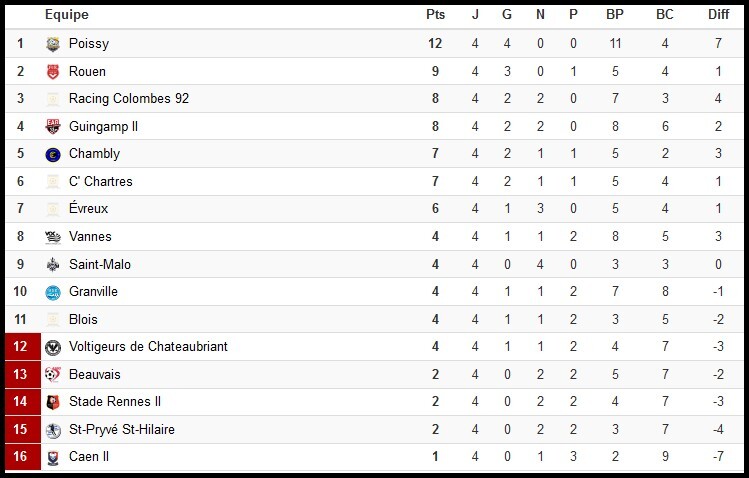The image size is (749, 478).
Task: Select the C' Chartres team name
Action: coord(100,182)
